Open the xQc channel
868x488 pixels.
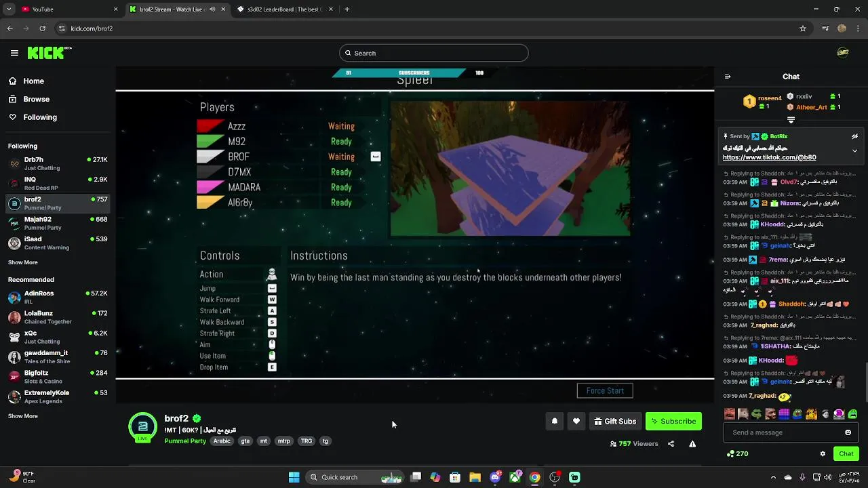(58, 337)
